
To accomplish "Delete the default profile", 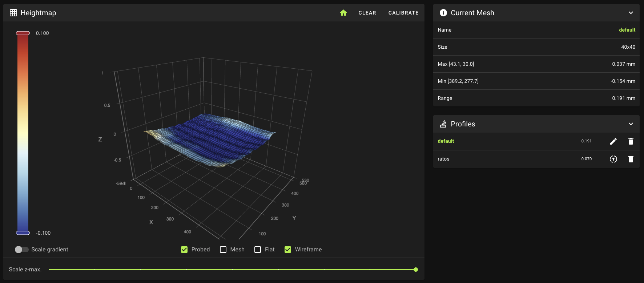I will pyautogui.click(x=631, y=141).
